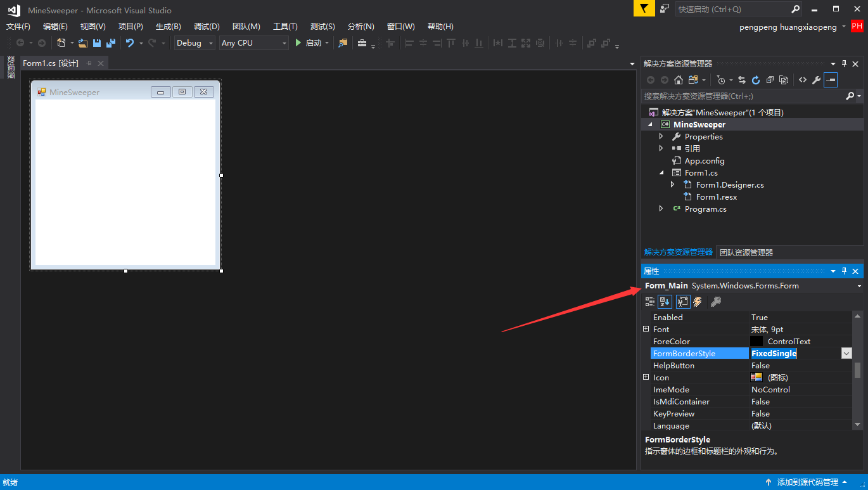Open the 工具(T) menu

point(285,27)
